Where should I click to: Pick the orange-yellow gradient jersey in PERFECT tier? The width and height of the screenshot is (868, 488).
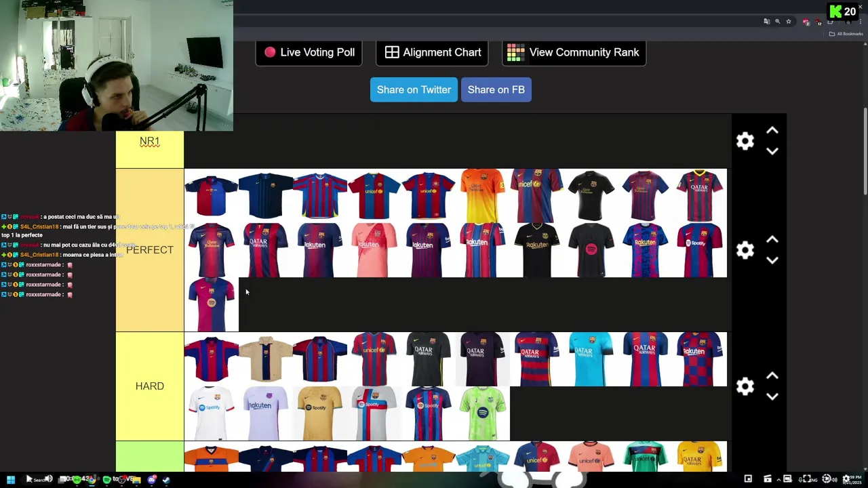click(483, 196)
